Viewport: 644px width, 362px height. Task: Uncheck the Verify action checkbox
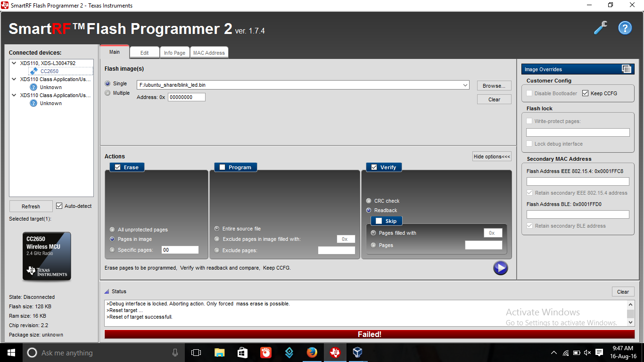[374, 167]
